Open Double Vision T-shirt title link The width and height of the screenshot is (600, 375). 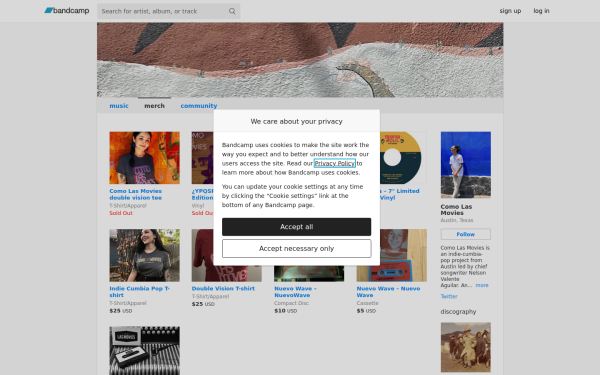(x=223, y=289)
